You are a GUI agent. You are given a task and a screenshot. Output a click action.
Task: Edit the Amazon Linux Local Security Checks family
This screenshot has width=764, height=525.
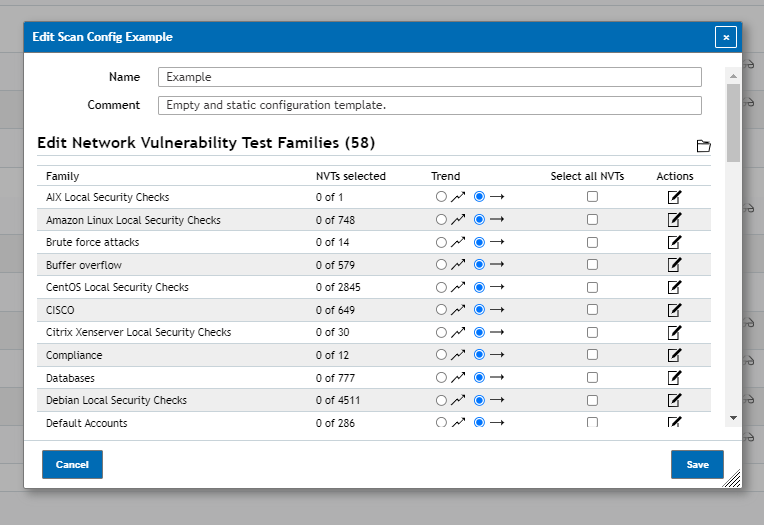[674, 220]
